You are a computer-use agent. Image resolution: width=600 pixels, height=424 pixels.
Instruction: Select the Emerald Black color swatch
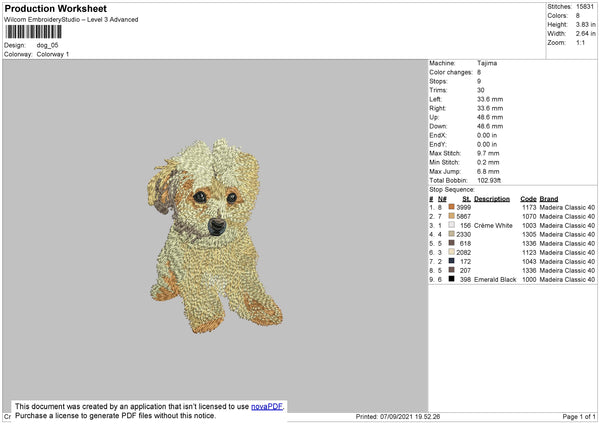tap(452, 279)
